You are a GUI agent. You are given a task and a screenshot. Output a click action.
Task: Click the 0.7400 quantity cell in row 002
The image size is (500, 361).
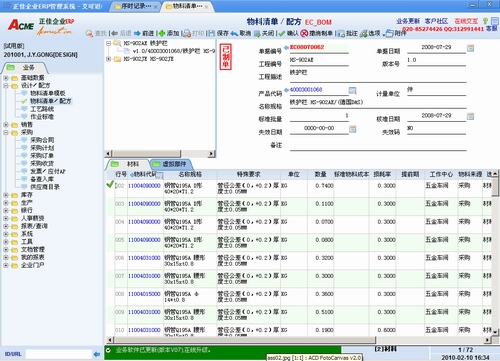click(320, 189)
